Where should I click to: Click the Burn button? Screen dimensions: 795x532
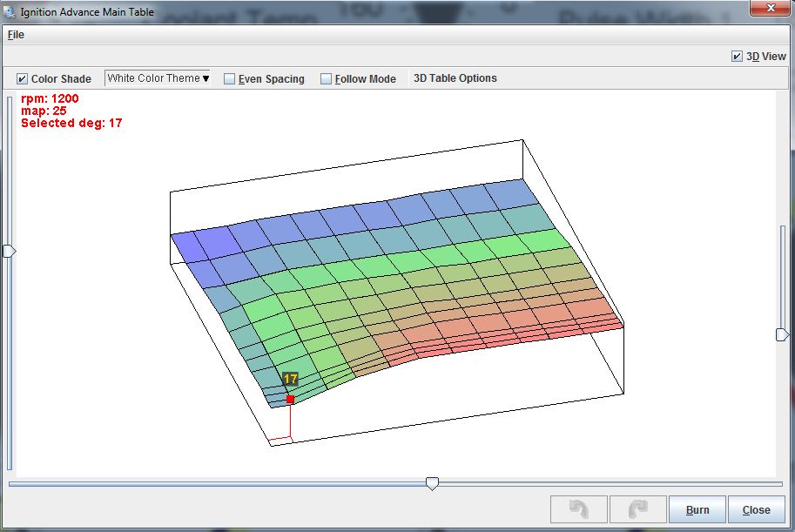point(697,509)
